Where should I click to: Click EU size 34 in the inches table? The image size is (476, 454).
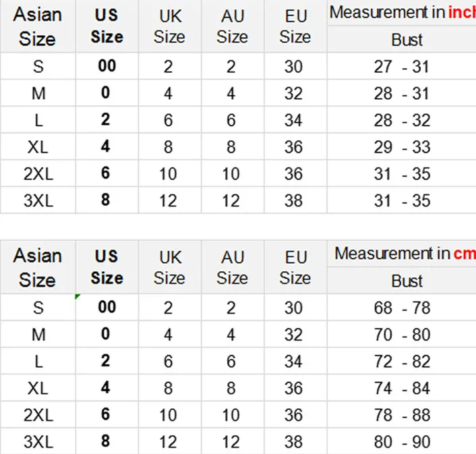295,119
